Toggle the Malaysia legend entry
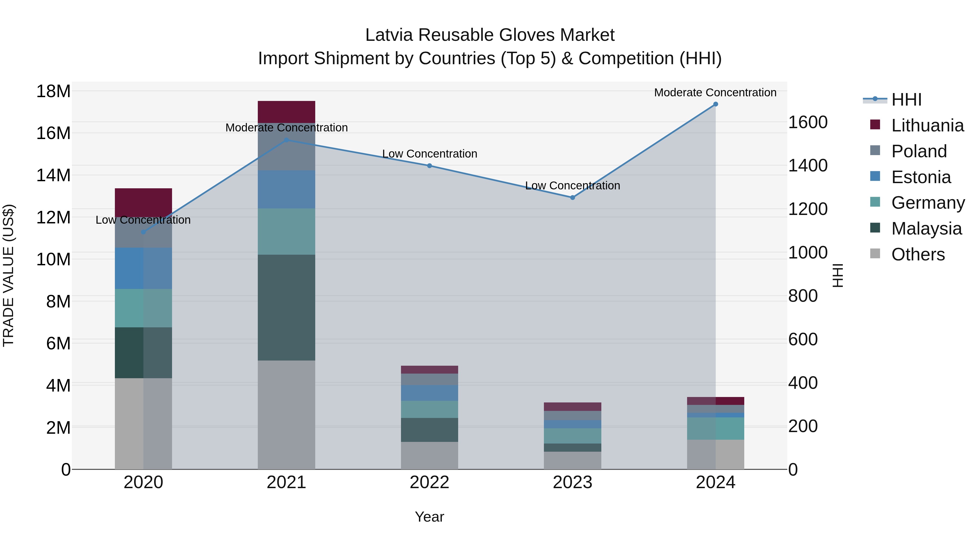The image size is (980, 551). click(x=916, y=228)
